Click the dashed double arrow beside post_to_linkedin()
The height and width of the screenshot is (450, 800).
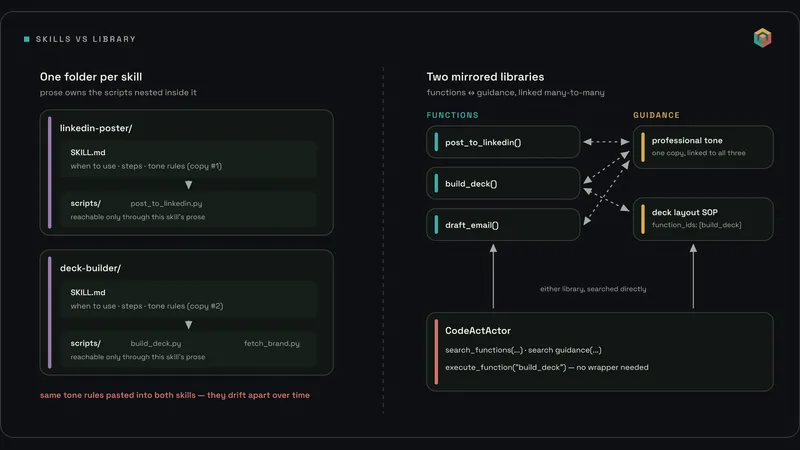tap(606, 142)
